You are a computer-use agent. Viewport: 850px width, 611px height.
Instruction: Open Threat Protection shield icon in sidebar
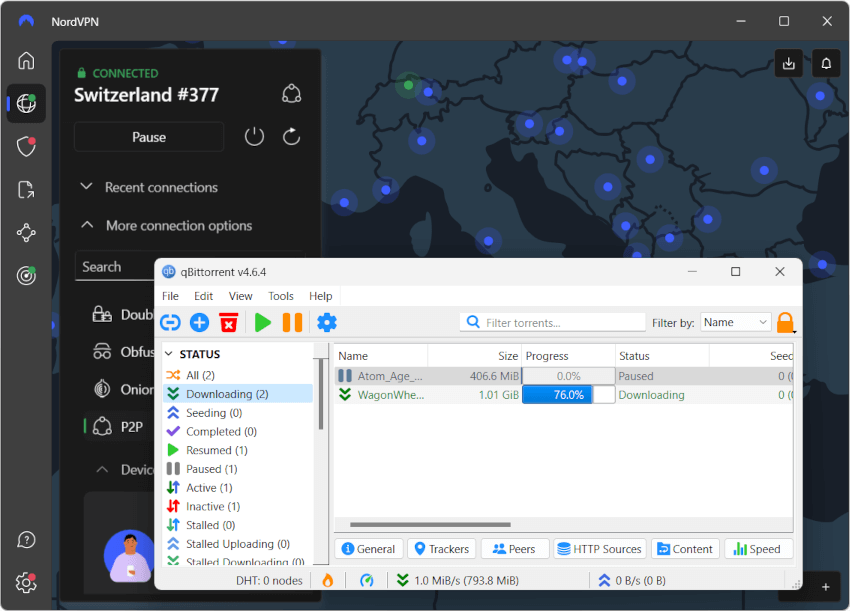pos(26,146)
